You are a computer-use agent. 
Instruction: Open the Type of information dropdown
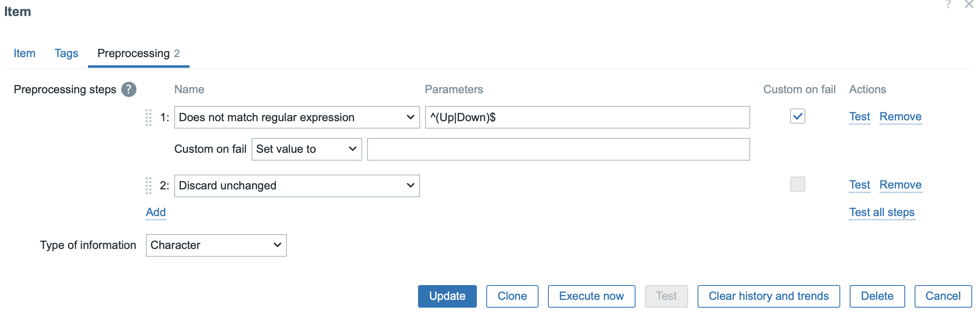point(216,245)
